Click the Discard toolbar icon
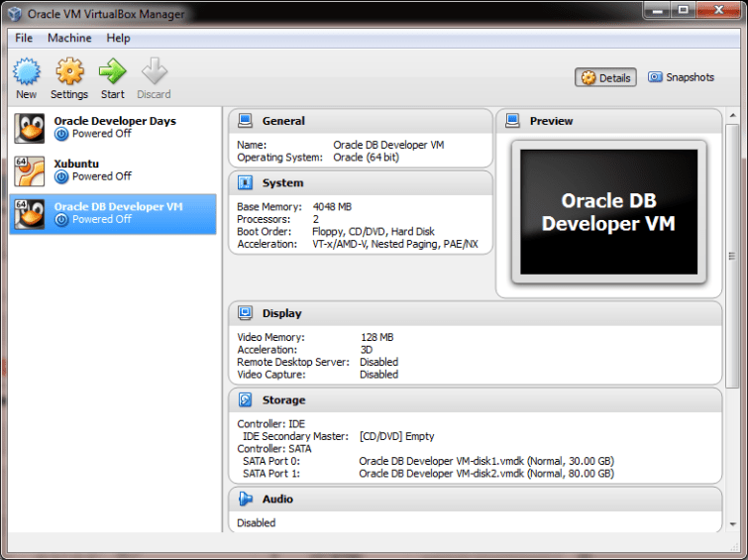Image resolution: width=748 pixels, height=560 pixels. pos(154,72)
